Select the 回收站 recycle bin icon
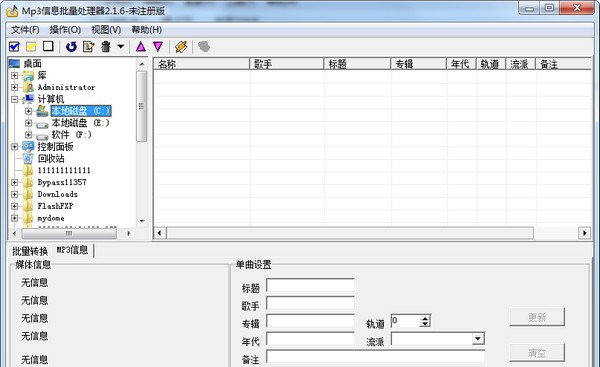 (28, 158)
